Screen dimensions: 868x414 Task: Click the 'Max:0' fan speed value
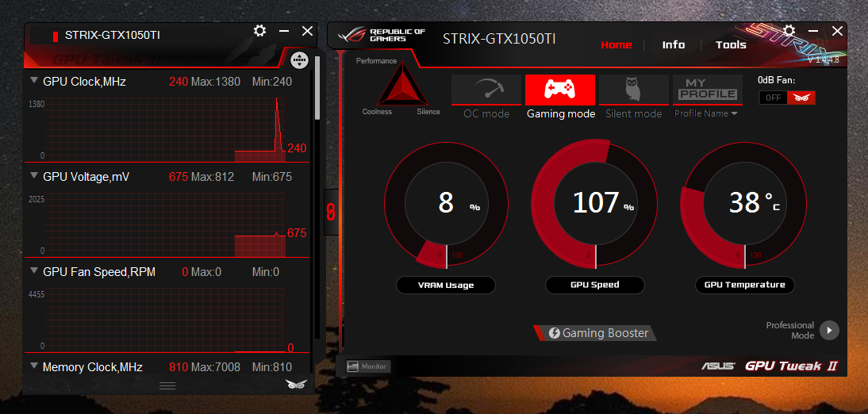206,272
